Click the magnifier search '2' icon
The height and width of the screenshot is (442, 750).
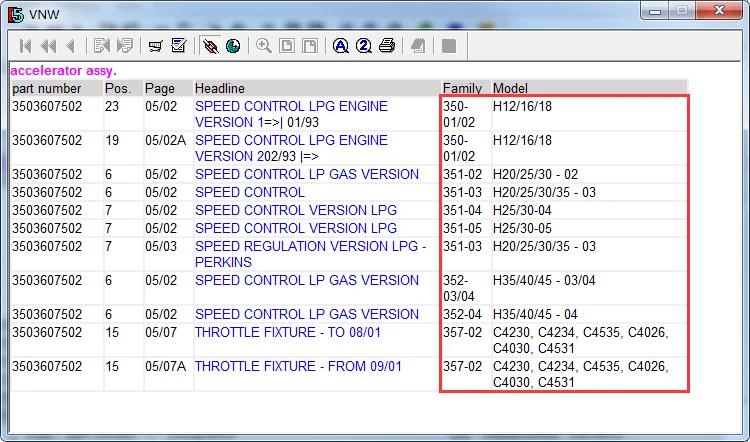(x=364, y=46)
